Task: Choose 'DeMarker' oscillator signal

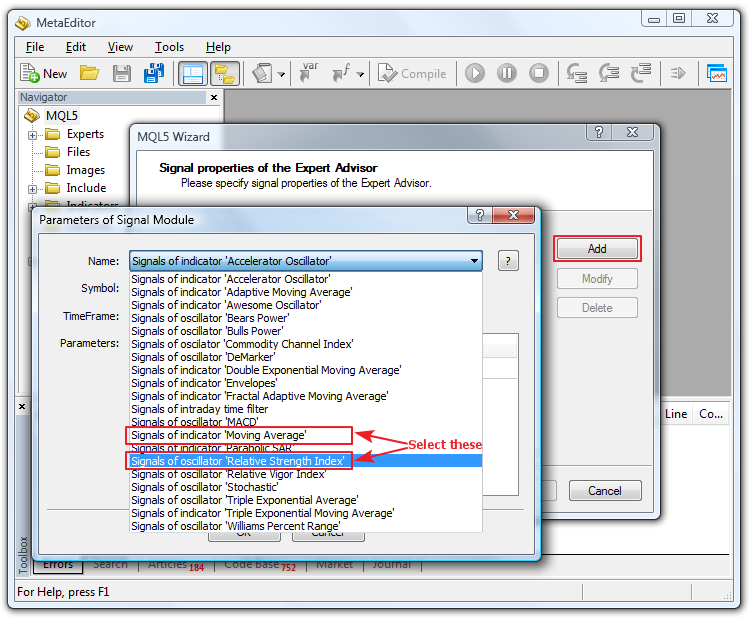Action: tap(306, 357)
